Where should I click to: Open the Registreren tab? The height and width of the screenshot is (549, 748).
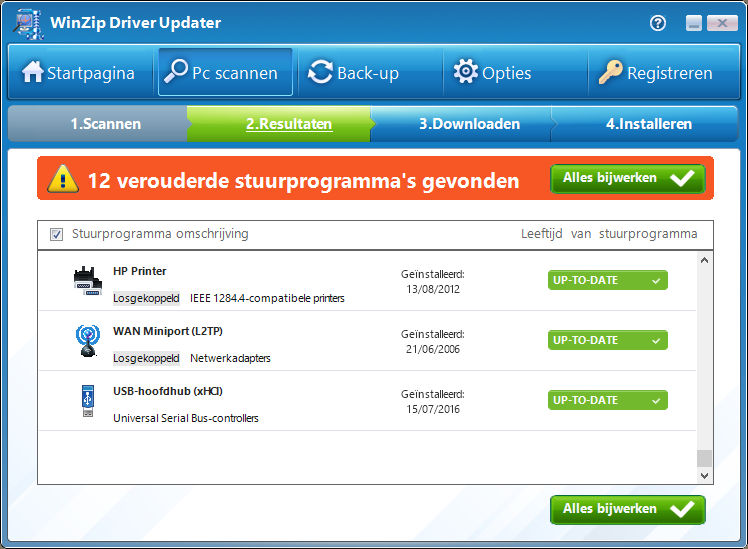pyautogui.click(x=664, y=72)
